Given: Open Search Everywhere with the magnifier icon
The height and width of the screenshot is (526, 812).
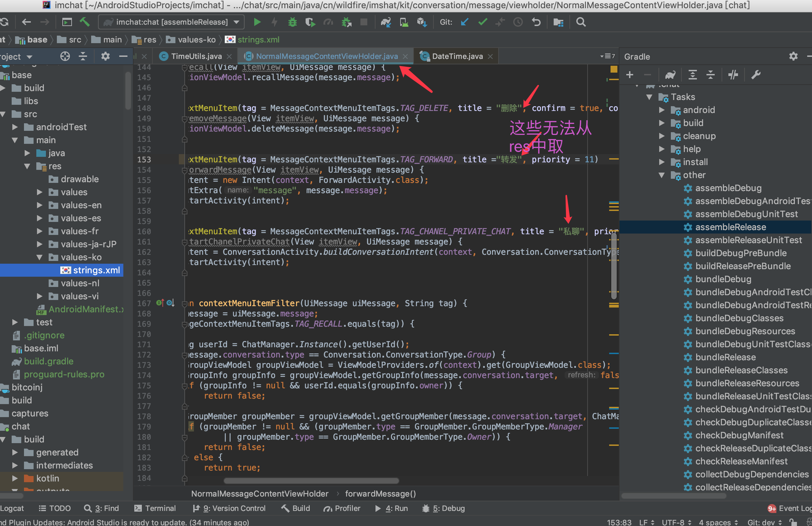Looking at the screenshot, I should click(580, 22).
